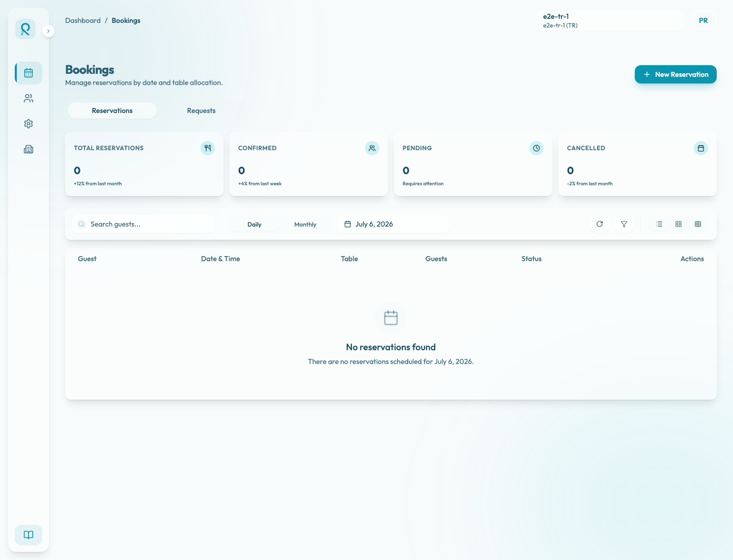Refresh the reservations list

[600, 224]
